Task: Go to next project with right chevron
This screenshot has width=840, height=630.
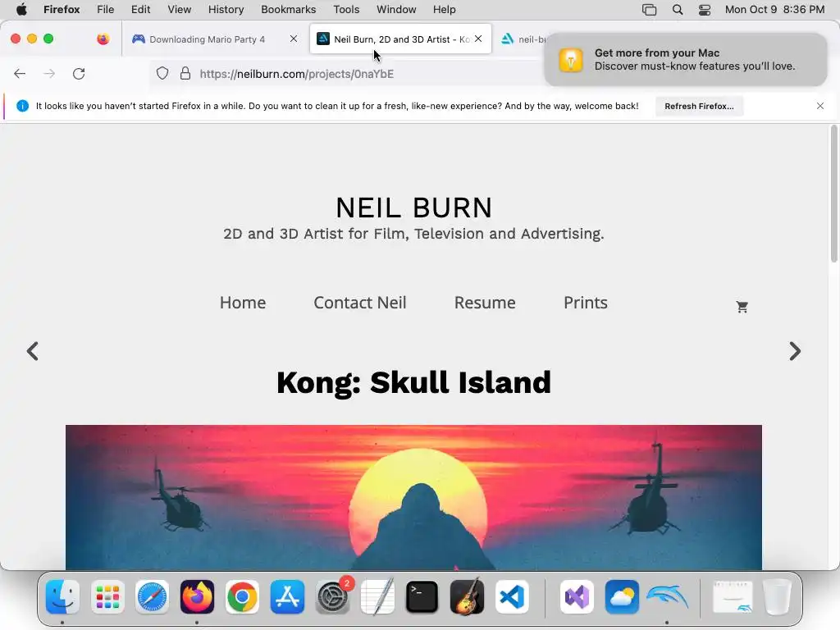Action: tap(795, 351)
